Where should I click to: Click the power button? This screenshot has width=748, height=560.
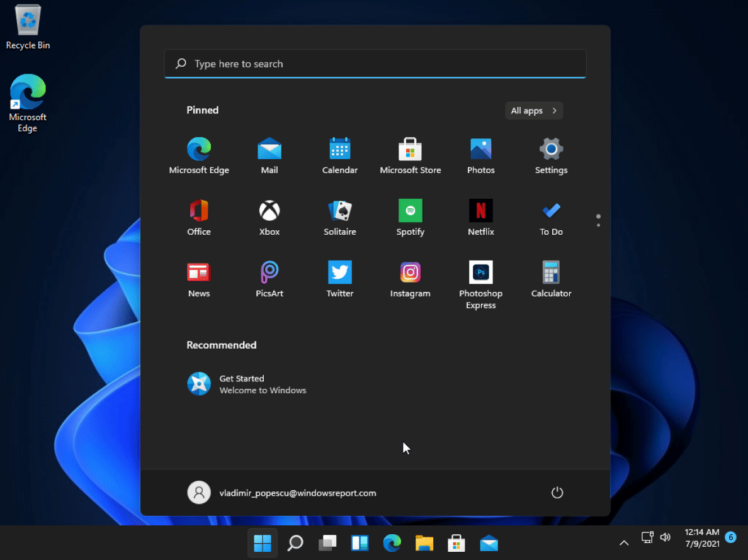[x=557, y=492]
